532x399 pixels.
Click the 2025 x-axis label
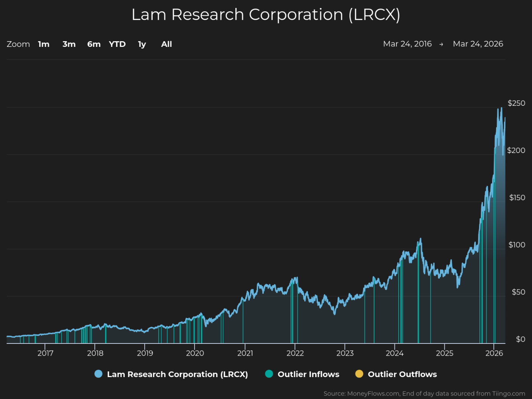(445, 353)
